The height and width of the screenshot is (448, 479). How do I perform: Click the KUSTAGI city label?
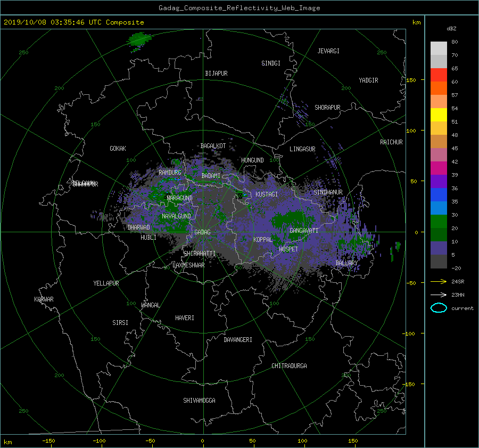pyautogui.click(x=267, y=194)
